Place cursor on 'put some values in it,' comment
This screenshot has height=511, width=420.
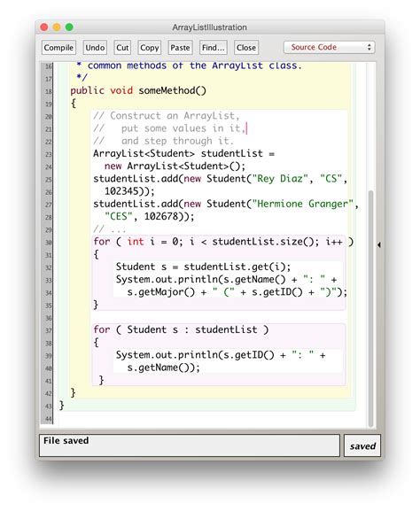point(183,128)
